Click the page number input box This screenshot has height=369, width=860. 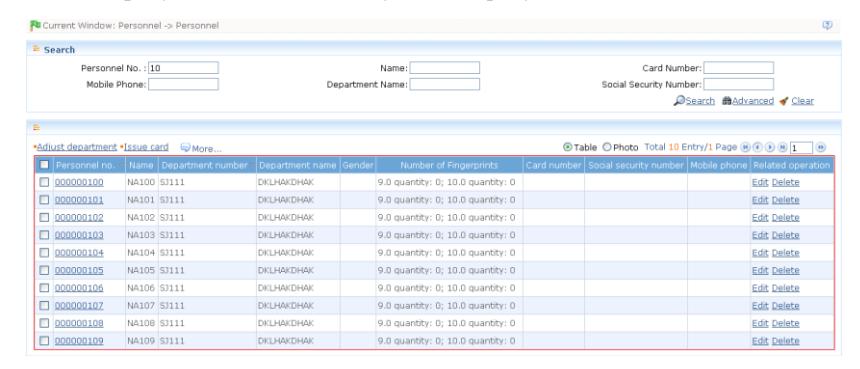click(x=801, y=147)
